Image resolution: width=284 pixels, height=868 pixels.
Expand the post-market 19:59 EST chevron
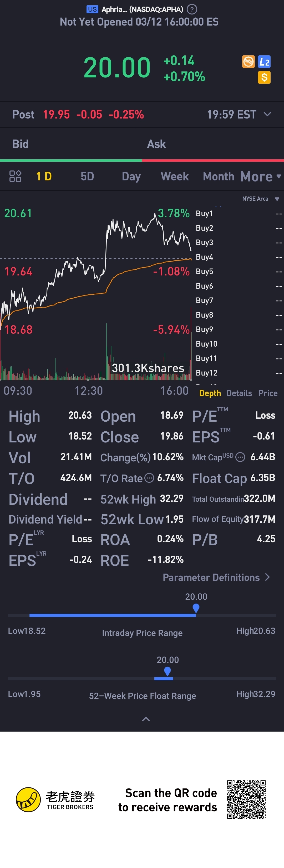click(x=267, y=114)
